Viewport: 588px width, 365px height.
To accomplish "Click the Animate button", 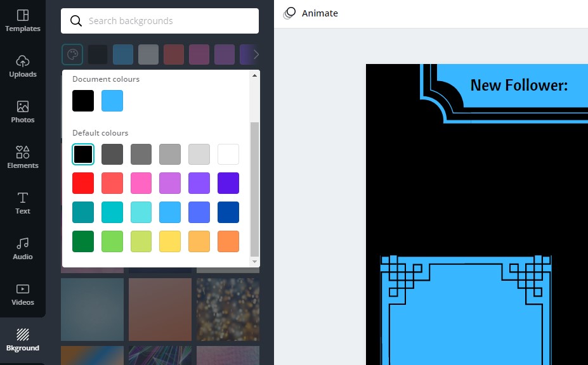I will point(311,13).
